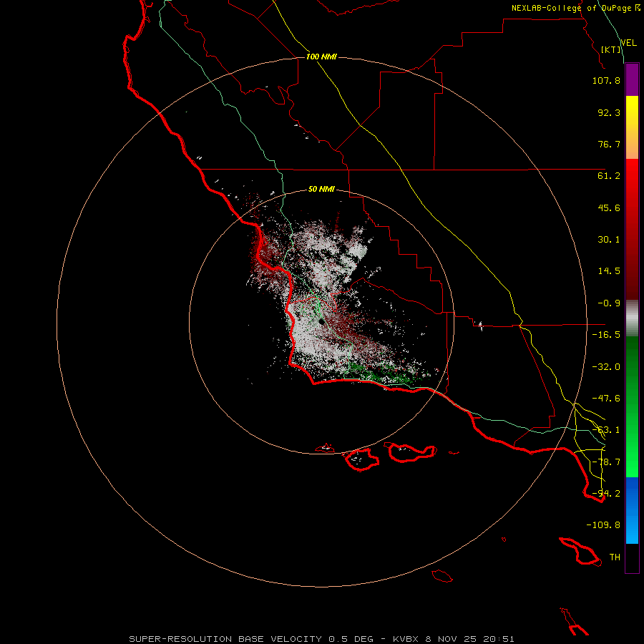This screenshot has width=644, height=644.
Task: Click the -109.8 velocity scale value
Action: click(603, 525)
